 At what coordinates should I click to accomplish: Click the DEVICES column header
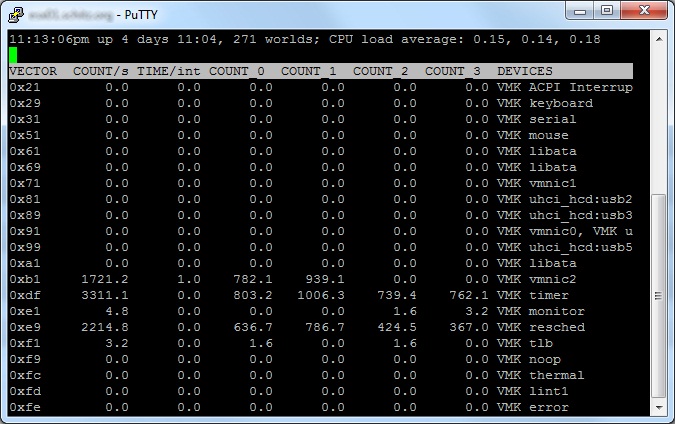click(525, 71)
